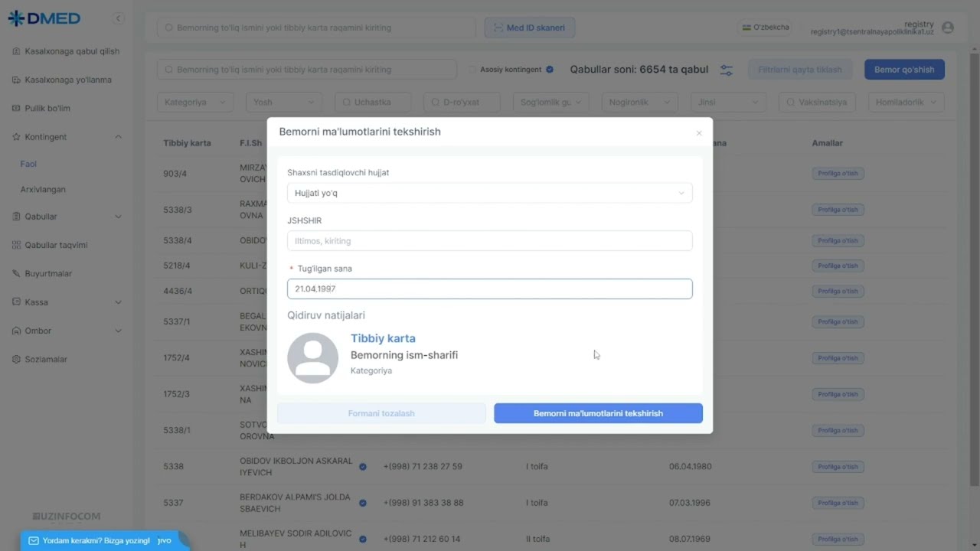980x551 pixels.
Task: Click the patient avatar placeholder
Action: [312, 358]
